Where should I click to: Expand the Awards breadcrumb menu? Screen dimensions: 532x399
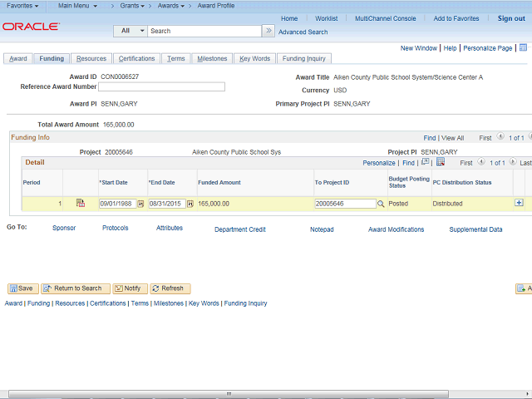pos(171,6)
